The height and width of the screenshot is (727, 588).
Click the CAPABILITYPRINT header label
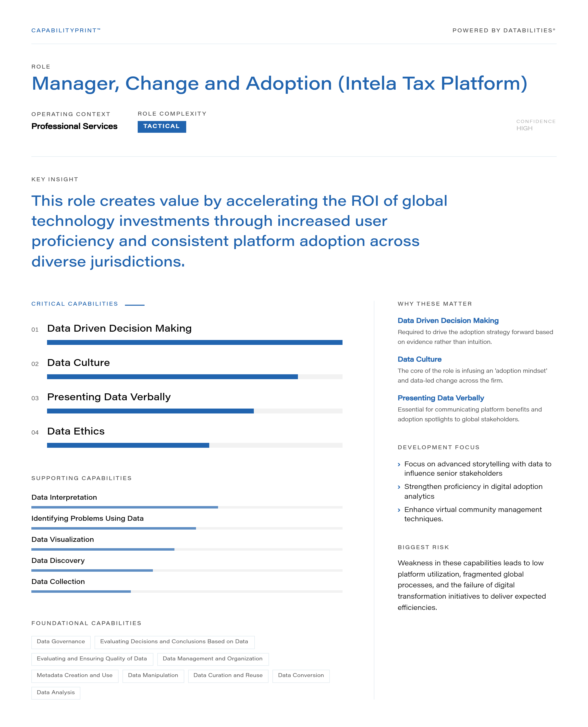click(66, 30)
